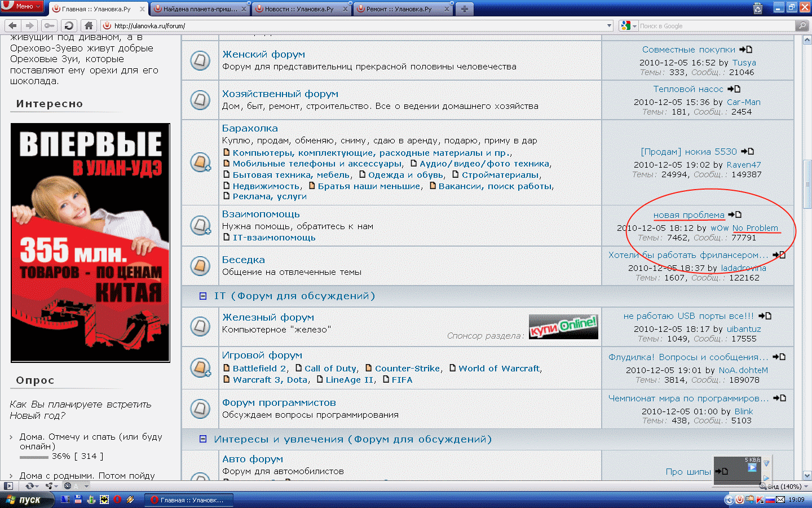Open the password wand key icon
This screenshot has width=812, height=508.
point(50,25)
